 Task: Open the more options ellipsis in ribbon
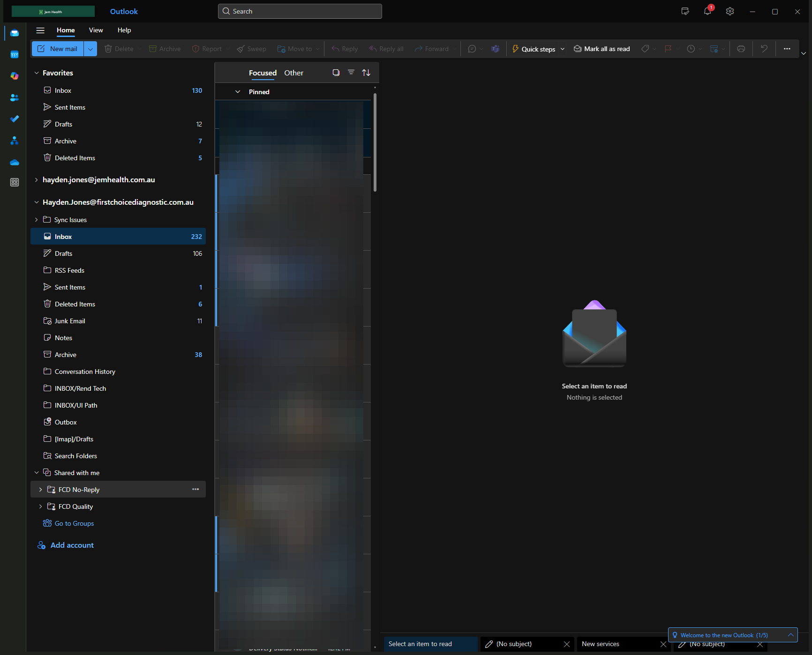click(x=787, y=49)
